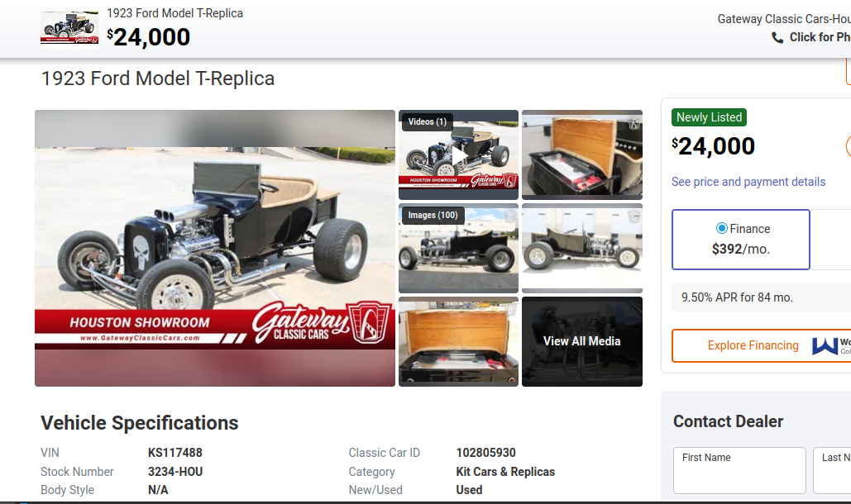Open the See price and payment details link

(x=748, y=182)
